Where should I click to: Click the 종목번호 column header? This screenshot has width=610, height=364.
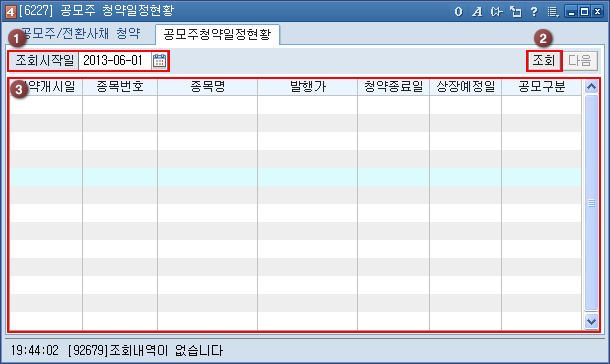point(120,87)
